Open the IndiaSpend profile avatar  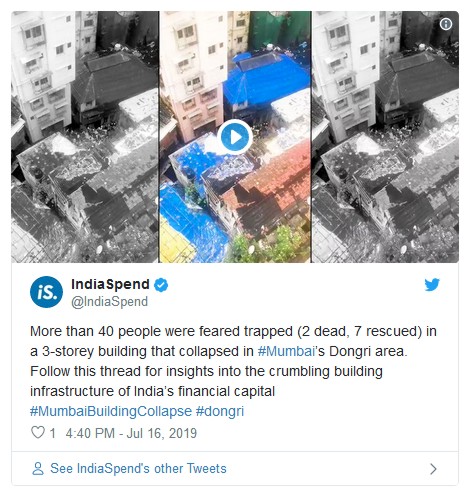click(46, 292)
